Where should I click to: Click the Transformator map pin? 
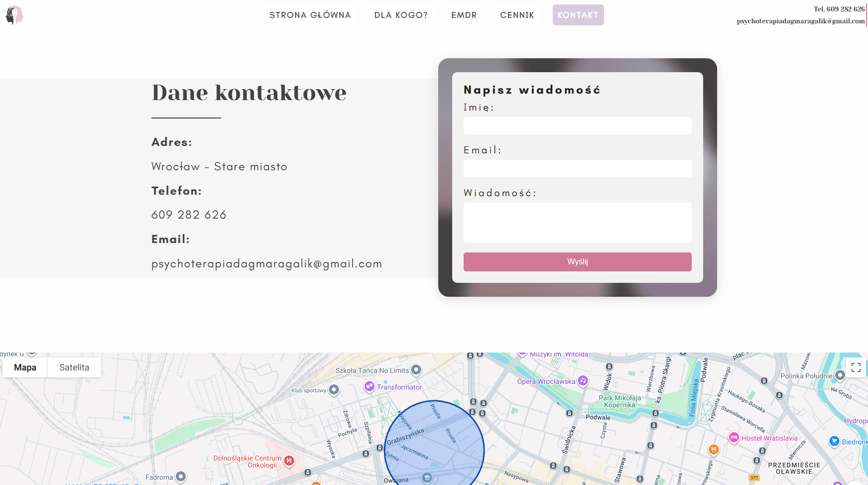point(369,386)
